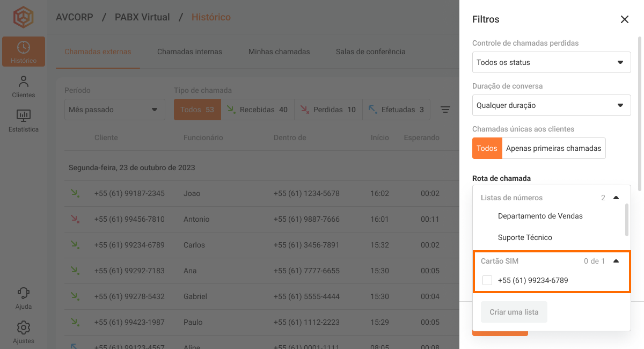Select Departamento de Vendas list item
Screen dimensions: 644x349
[x=540, y=216]
